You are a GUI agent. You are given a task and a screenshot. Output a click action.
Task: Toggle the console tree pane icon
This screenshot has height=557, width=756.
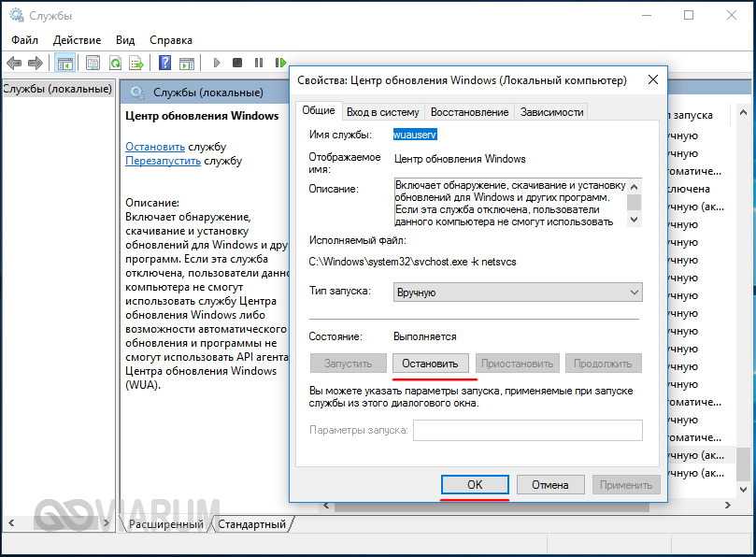(64, 63)
